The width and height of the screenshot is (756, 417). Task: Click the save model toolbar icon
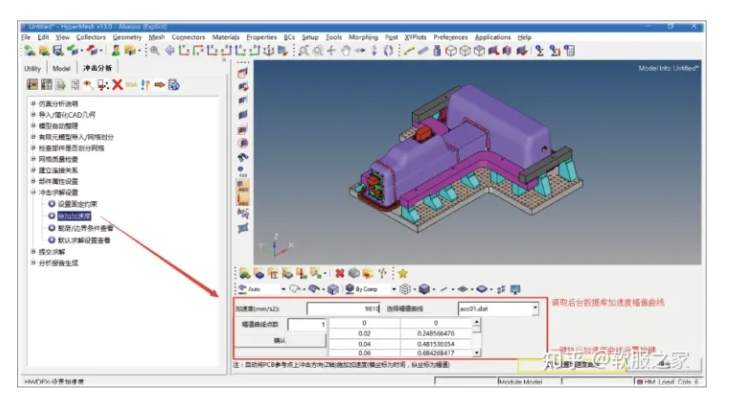coord(58,50)
